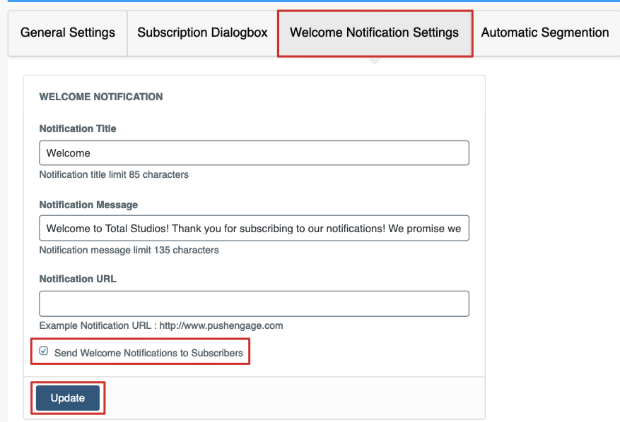Click the "Example Notification URL" helper text

[95, 325]
